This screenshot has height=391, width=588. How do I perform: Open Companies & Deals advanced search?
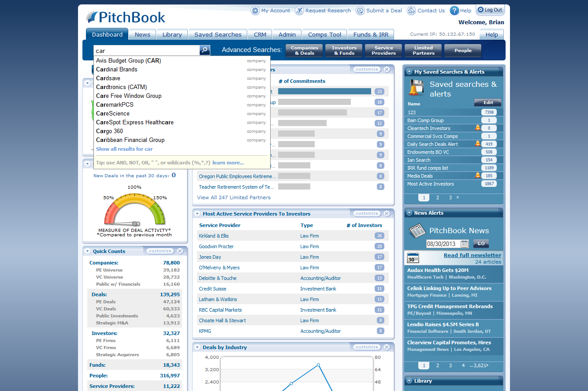coord(305,50)
